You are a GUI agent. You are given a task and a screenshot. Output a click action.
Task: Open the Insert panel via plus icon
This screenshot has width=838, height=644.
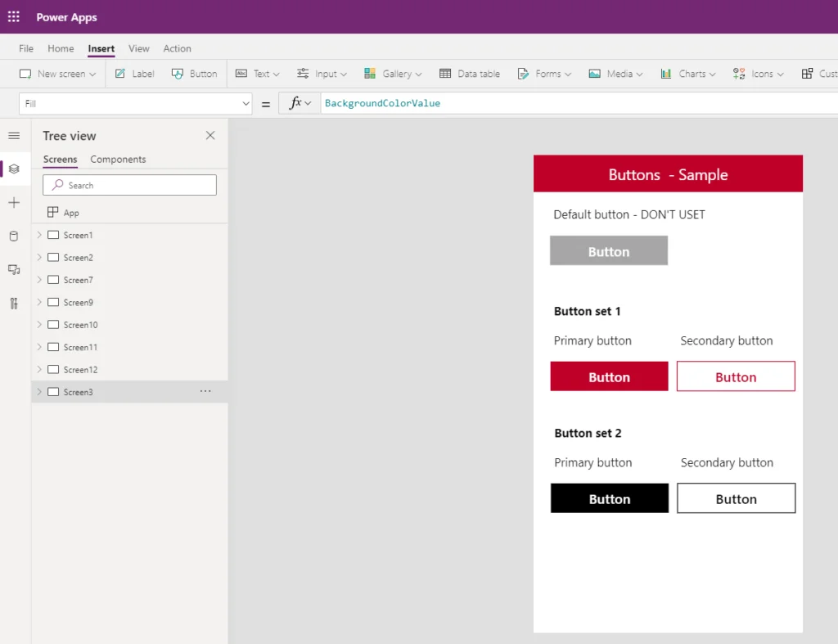[14, 202]
